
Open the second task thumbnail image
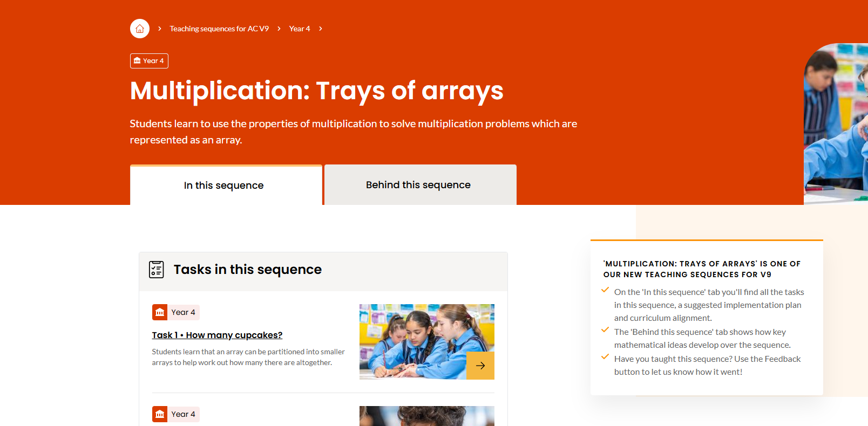click(427, 416)
